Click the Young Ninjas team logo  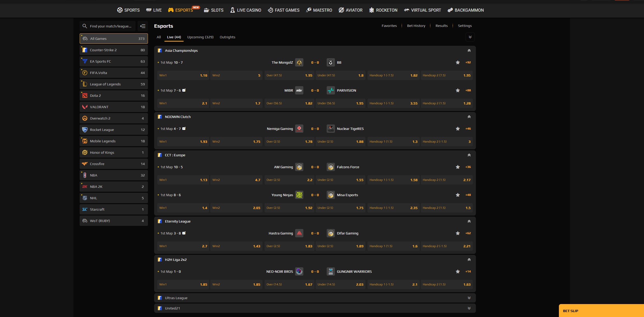(x=299, y=195)
